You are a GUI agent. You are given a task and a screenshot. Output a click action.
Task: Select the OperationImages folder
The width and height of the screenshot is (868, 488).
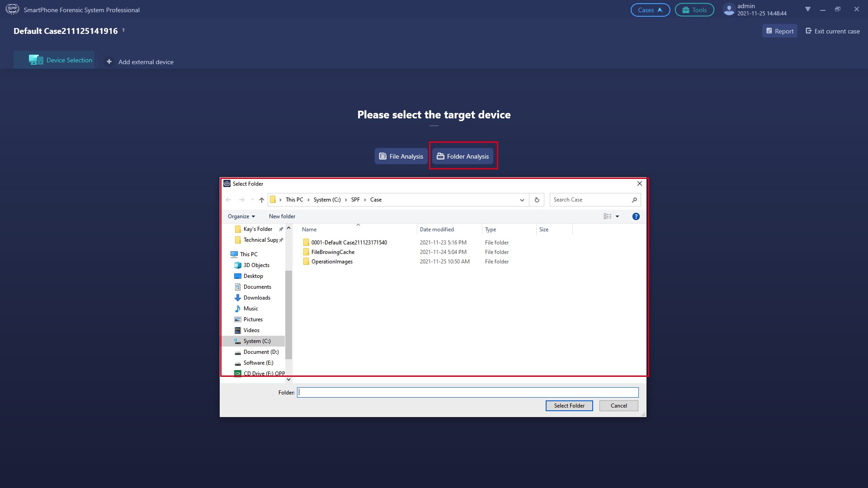[x=331, y=261]
